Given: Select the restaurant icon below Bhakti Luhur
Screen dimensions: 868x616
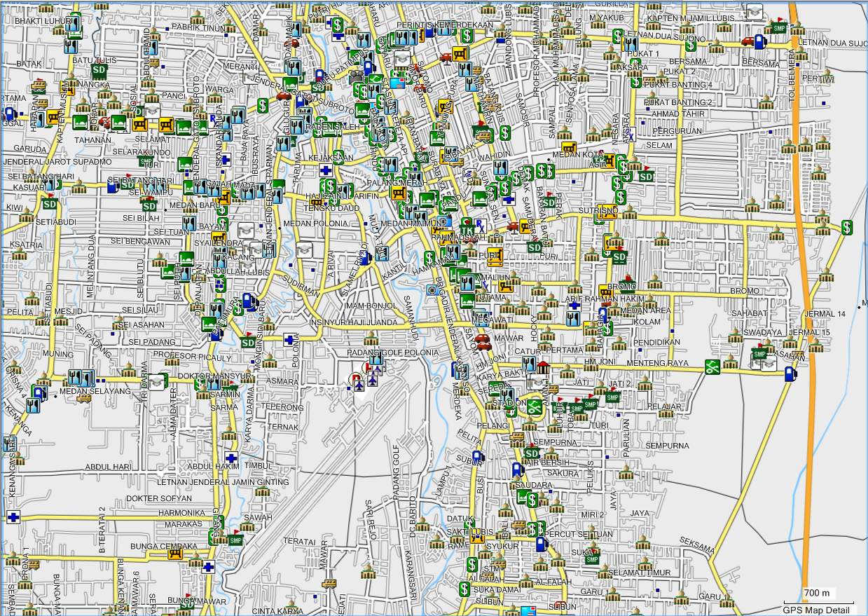Looking at the screenshot, I should pos(70,46).
